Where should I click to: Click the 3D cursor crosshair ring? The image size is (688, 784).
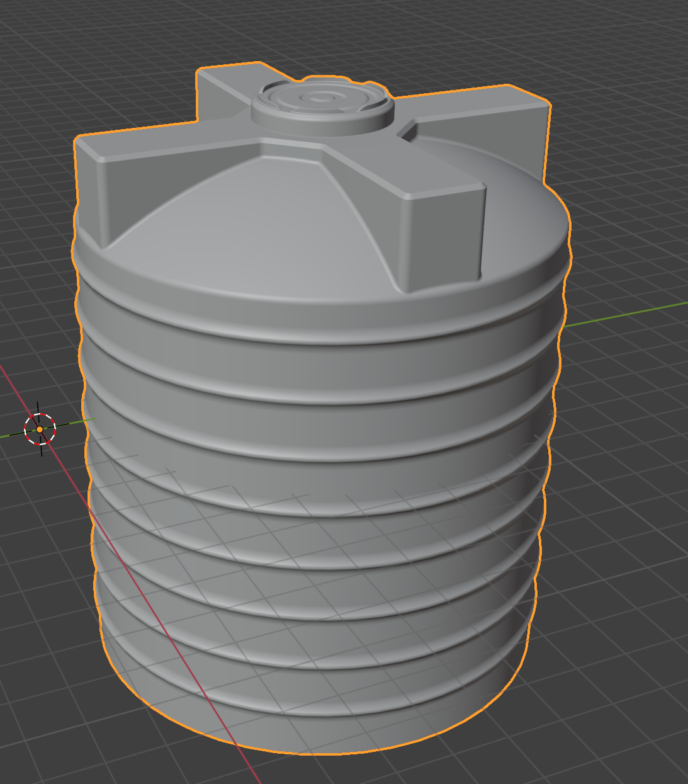pos(40,429)
